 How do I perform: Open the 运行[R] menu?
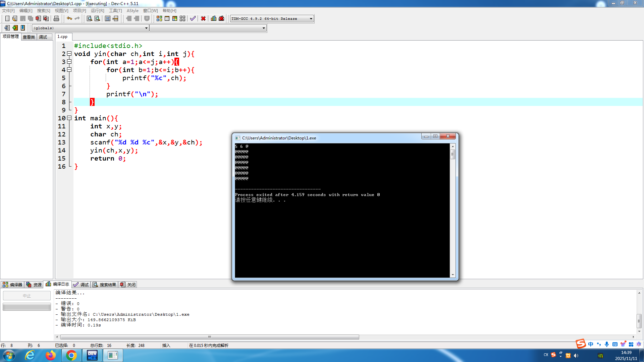tap(97, 11)
